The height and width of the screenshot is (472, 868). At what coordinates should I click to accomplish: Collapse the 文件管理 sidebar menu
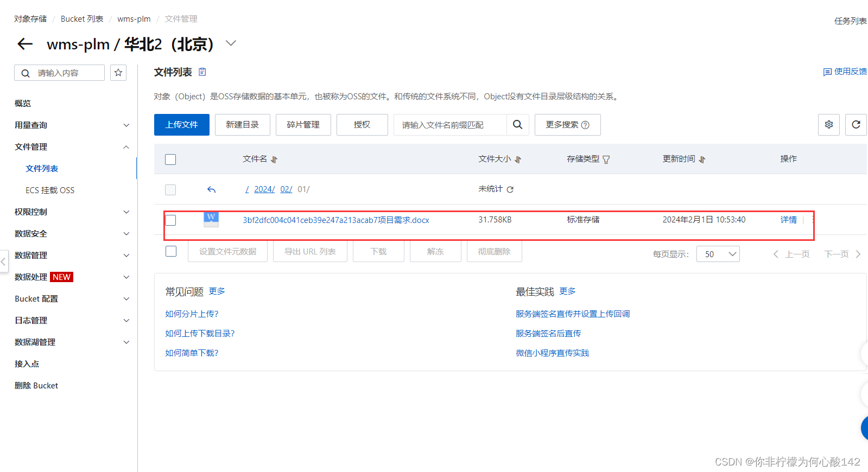126,147
